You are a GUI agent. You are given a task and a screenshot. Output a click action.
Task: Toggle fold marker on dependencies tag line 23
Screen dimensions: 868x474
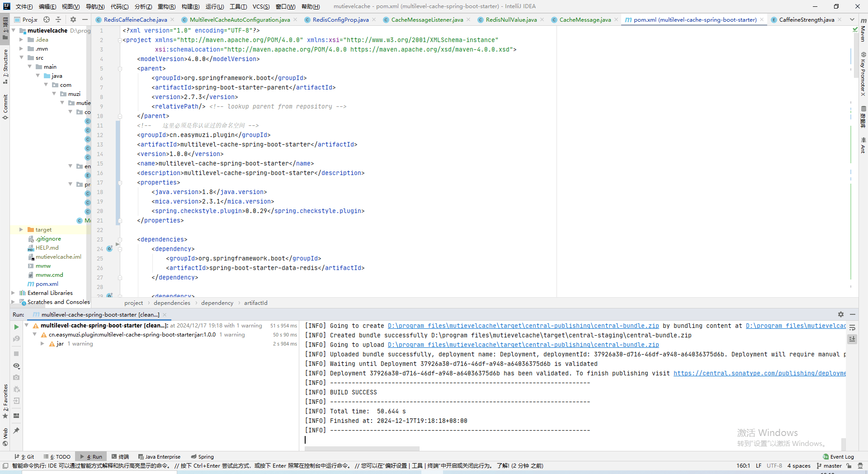point(120,240)
